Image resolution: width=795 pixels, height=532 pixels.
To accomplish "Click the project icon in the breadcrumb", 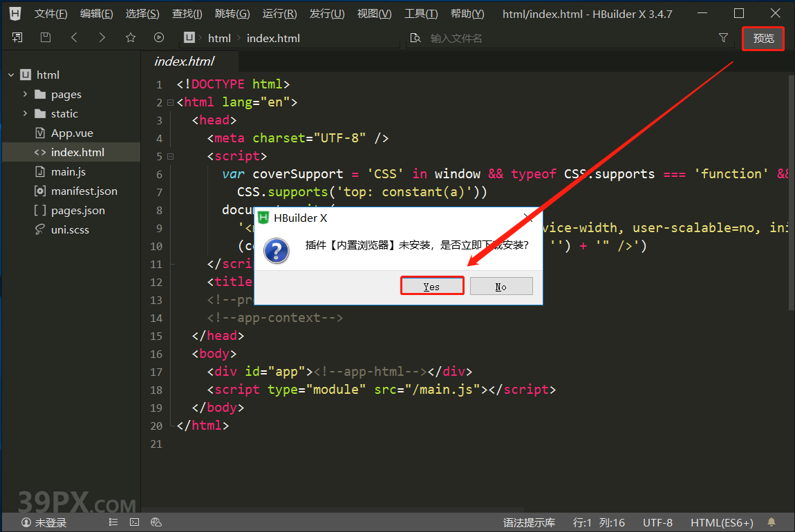I will coord(189,37).
